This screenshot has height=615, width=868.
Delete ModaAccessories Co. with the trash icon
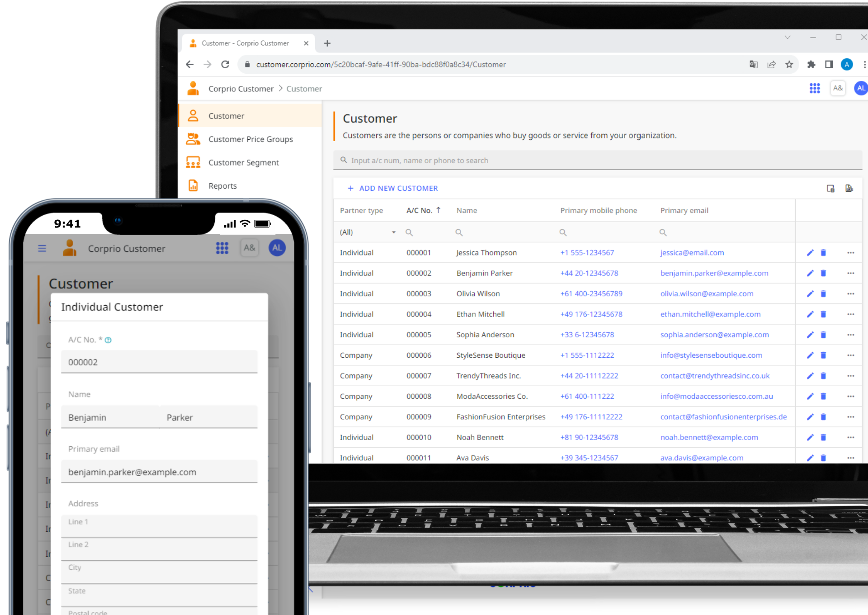tap(823, 396)
